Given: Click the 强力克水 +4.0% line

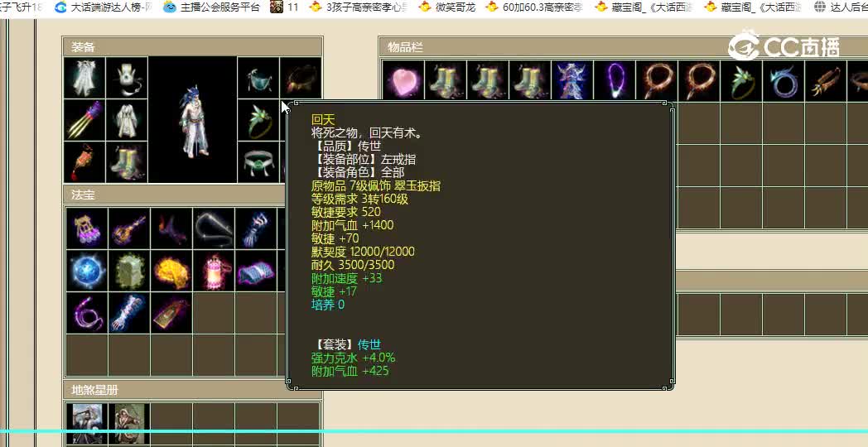Looking at the screenshot, I should click(x=353, y=358).
